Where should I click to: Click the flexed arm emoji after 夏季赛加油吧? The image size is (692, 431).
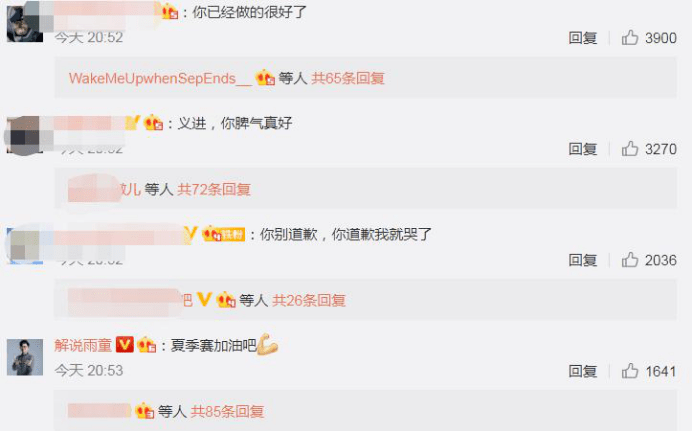click(267, 344)
